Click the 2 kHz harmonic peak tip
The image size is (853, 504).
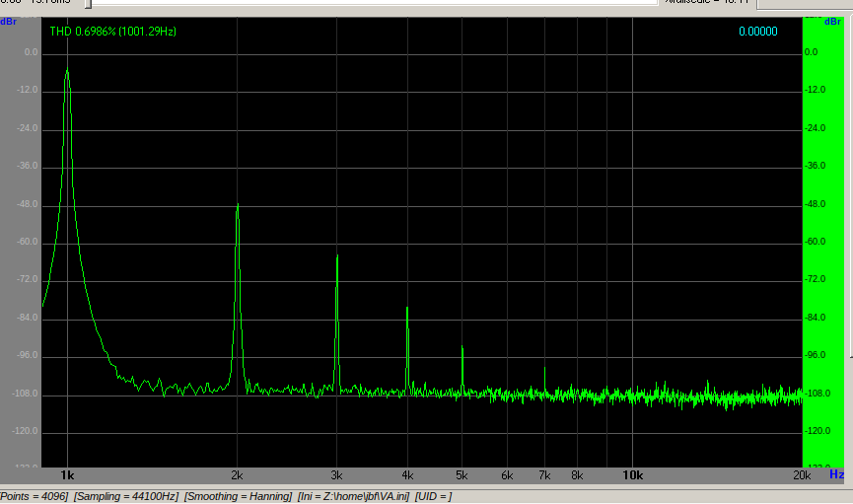tap(238, 204)
